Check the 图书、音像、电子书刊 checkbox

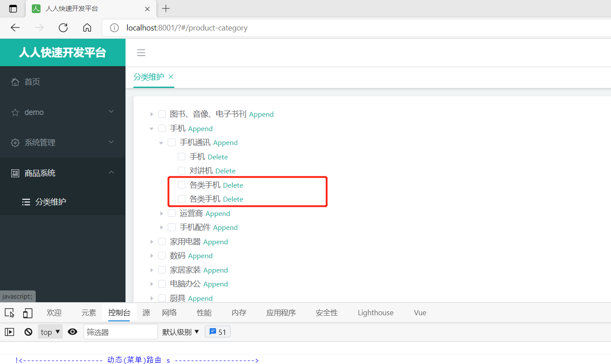click(x=162, y=114)
